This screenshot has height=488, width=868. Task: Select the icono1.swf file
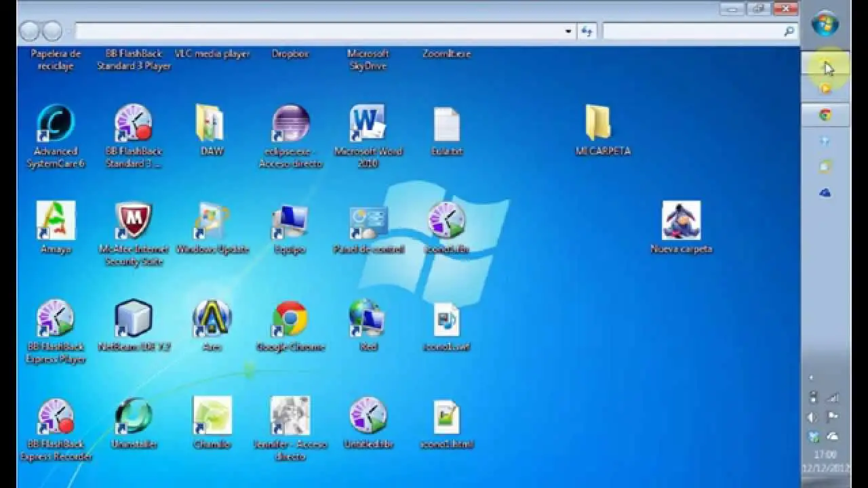click(x=447, y=320)
